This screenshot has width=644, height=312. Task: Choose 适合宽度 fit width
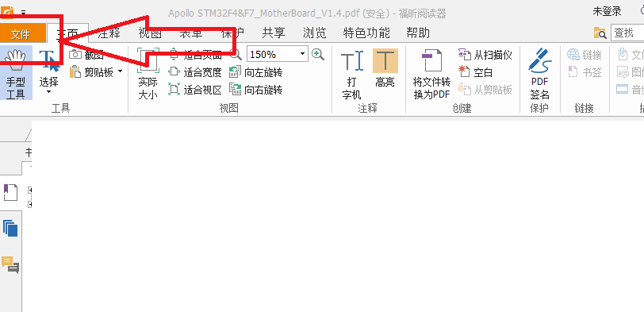pos(194,72)
